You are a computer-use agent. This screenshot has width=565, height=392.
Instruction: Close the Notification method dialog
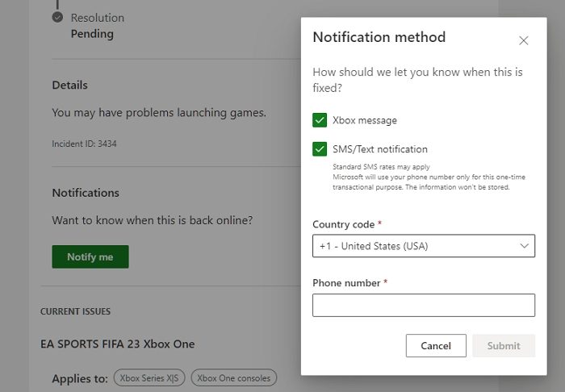point(524,40)
